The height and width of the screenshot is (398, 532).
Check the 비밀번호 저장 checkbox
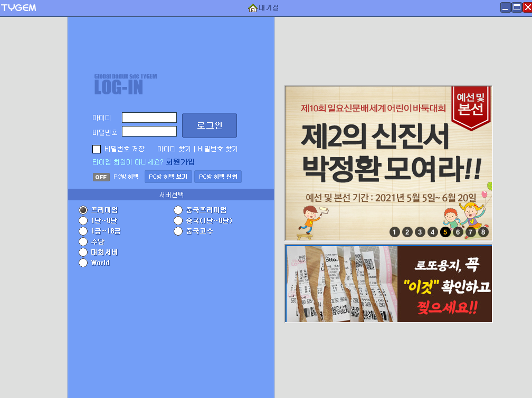click(x=97, y=149)
